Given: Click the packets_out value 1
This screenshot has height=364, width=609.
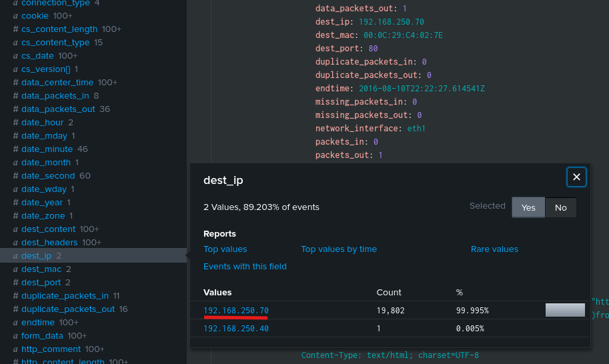Looking at the screenshot, I should (x=381, y=155).
